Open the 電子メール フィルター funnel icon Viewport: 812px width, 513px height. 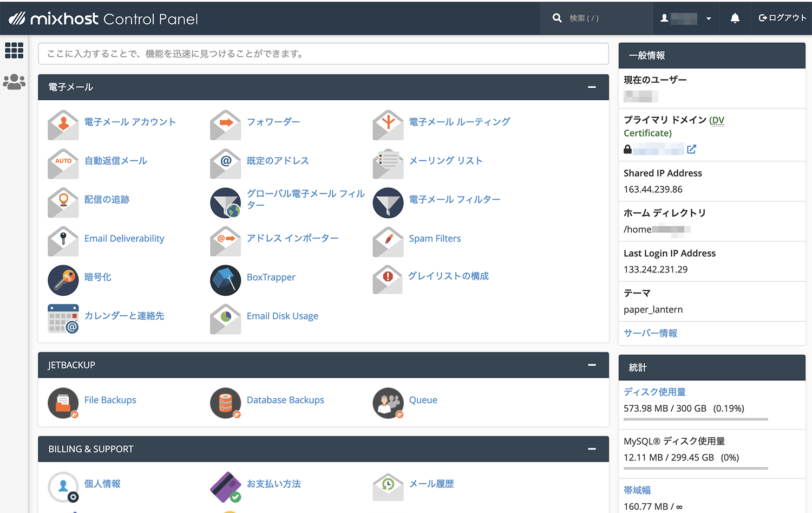[x=388, y=203]
